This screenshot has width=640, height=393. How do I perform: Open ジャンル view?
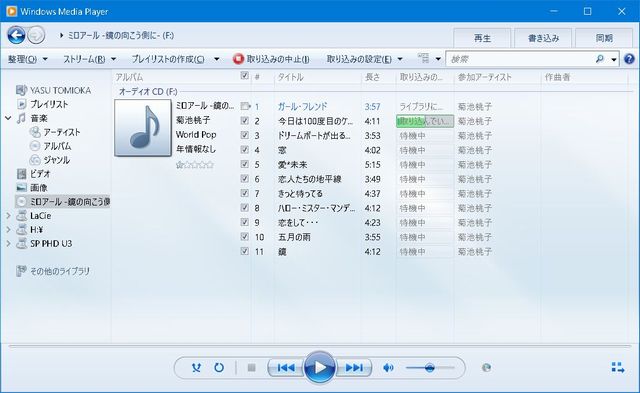pos(56,160)
